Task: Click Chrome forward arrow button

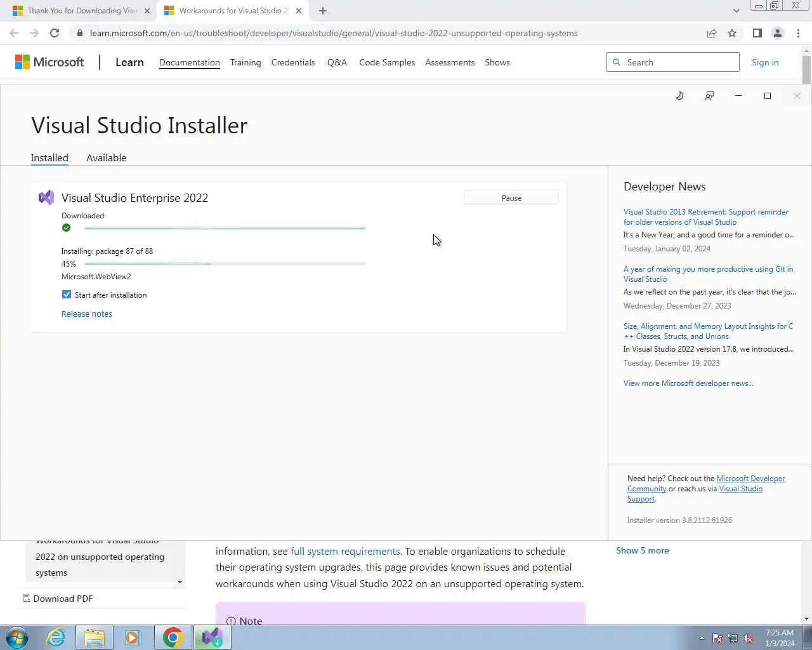Action: point(34,33)
